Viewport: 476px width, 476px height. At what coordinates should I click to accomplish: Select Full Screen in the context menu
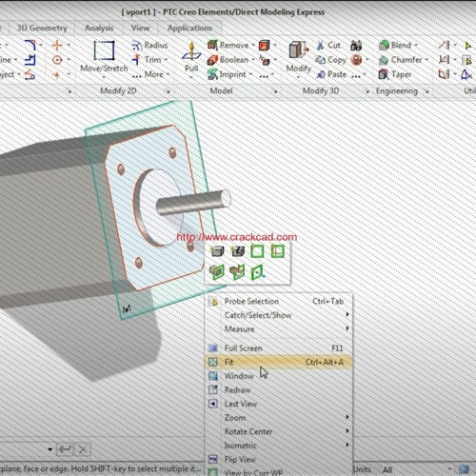[278, 348]
